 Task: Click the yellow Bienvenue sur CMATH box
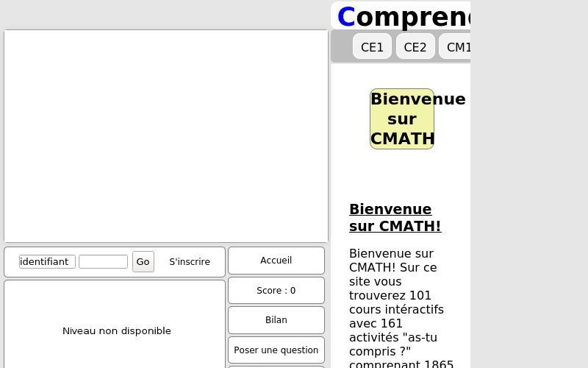402,119
